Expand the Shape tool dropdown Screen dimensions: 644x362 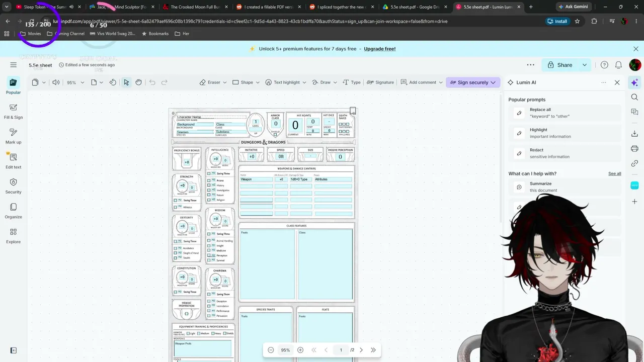coord(258,82)
